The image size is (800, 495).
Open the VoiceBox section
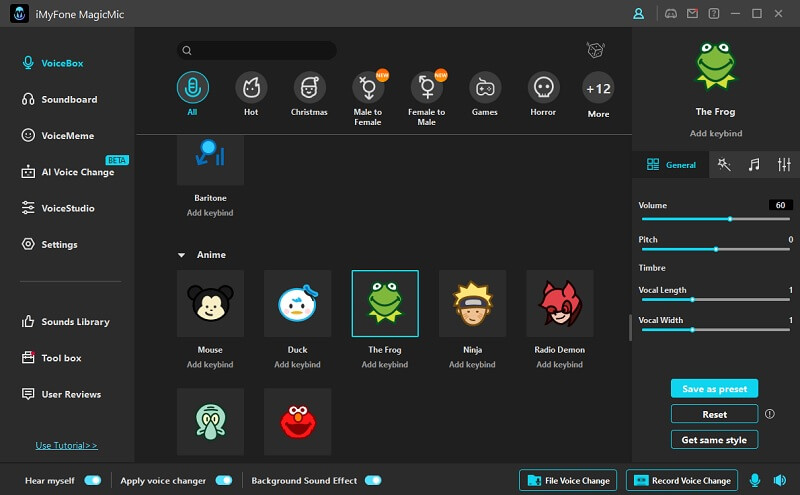point(53,63)
